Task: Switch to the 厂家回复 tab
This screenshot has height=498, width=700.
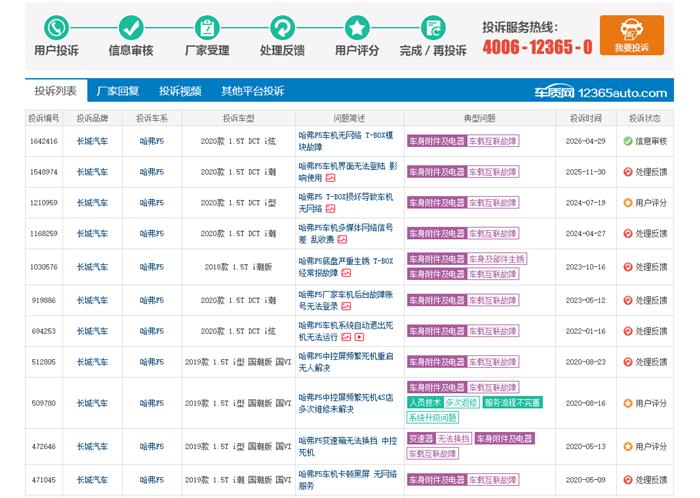Action: (x=118, y=91)
